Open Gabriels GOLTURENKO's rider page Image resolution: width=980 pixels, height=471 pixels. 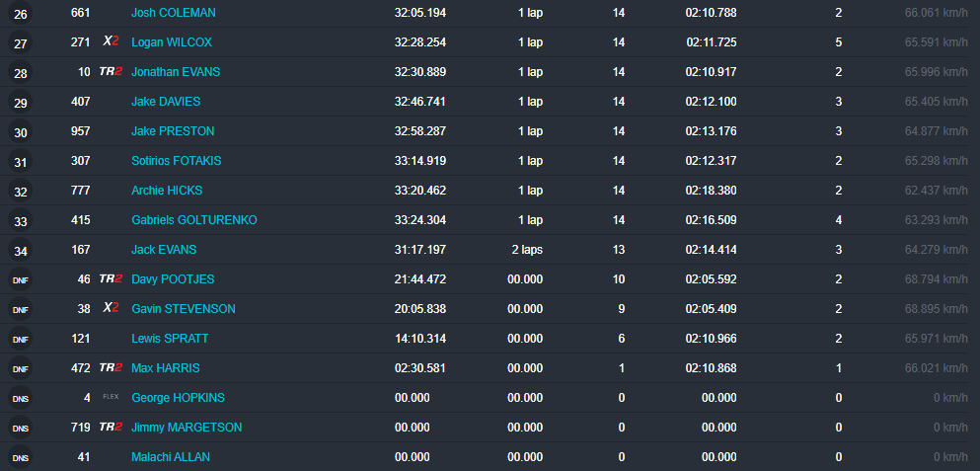(x=193, y=220)
